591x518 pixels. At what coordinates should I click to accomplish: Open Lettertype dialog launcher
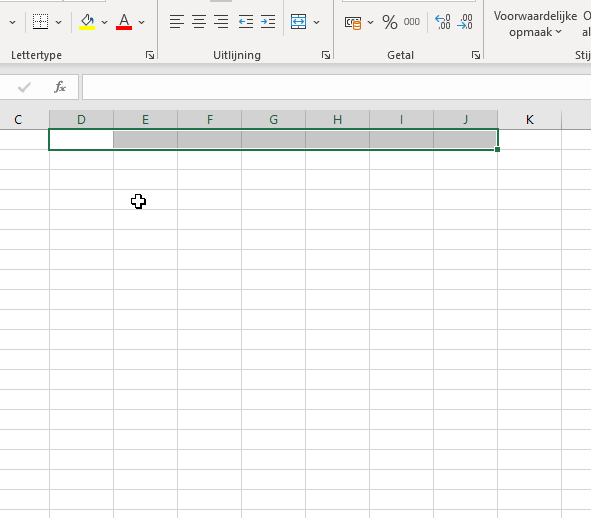click(150, 55)
